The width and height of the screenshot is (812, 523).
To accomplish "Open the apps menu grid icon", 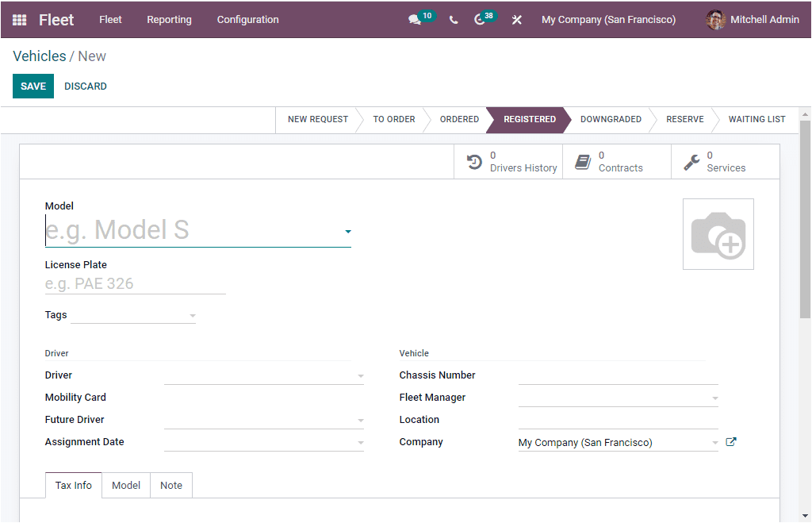I will pyautogui.click(x=19, y=20).
